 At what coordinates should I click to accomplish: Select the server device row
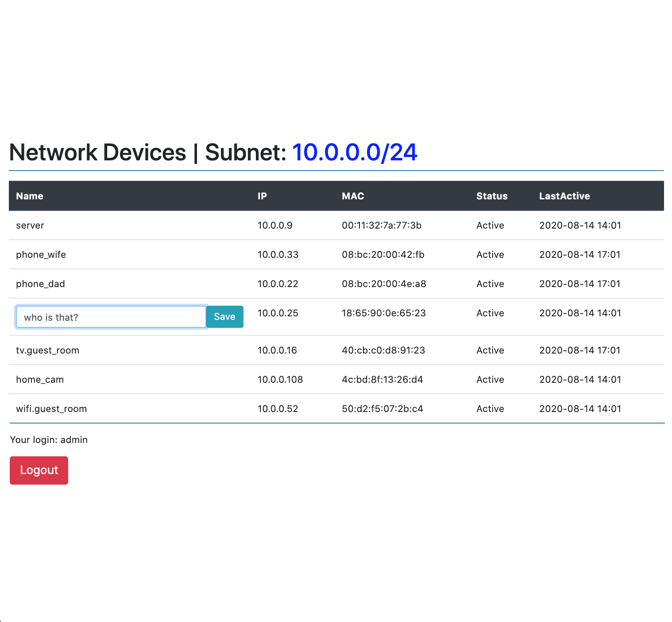(x=30, y=225)
